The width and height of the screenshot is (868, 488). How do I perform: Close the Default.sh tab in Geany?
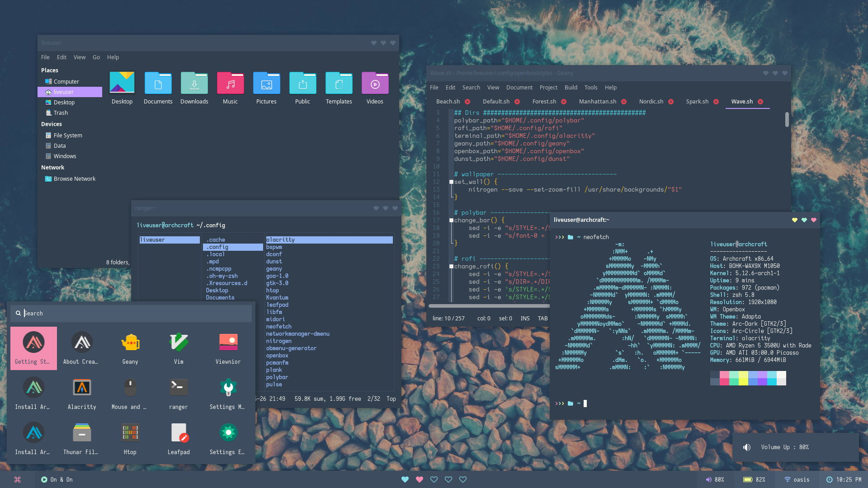(517, 102)
